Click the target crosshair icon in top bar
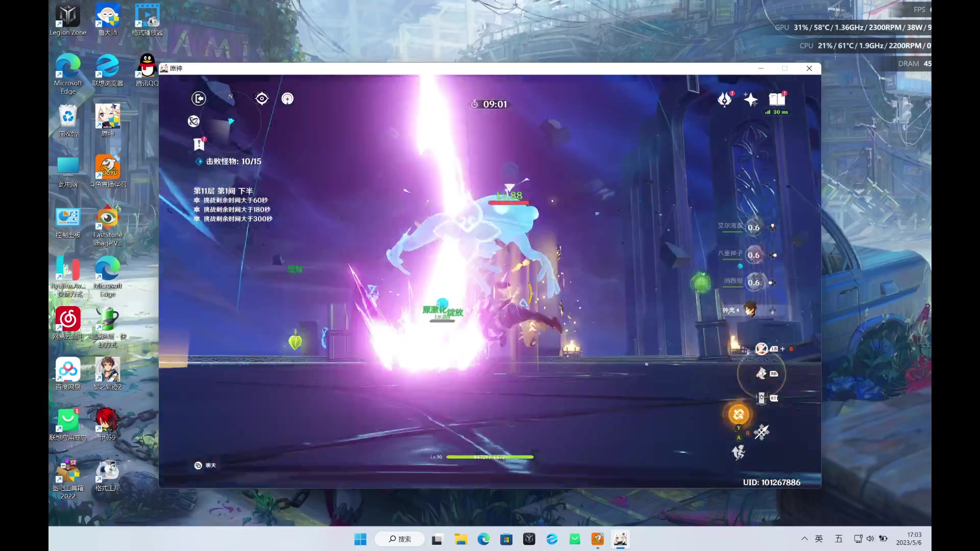Screen dimensions: 980x551 point(262,98)
